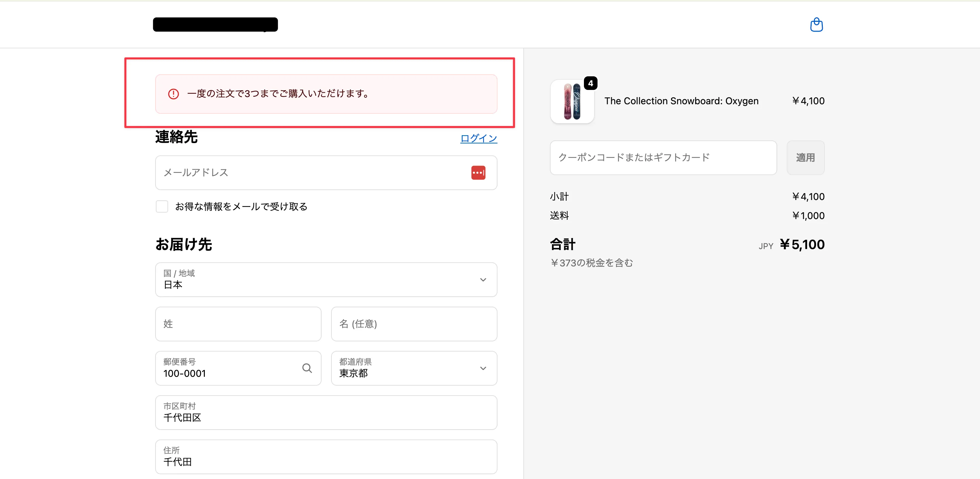Open the 国/地域 country dropdown
Screen dimensions: 980x479
[x=326, y=279]
